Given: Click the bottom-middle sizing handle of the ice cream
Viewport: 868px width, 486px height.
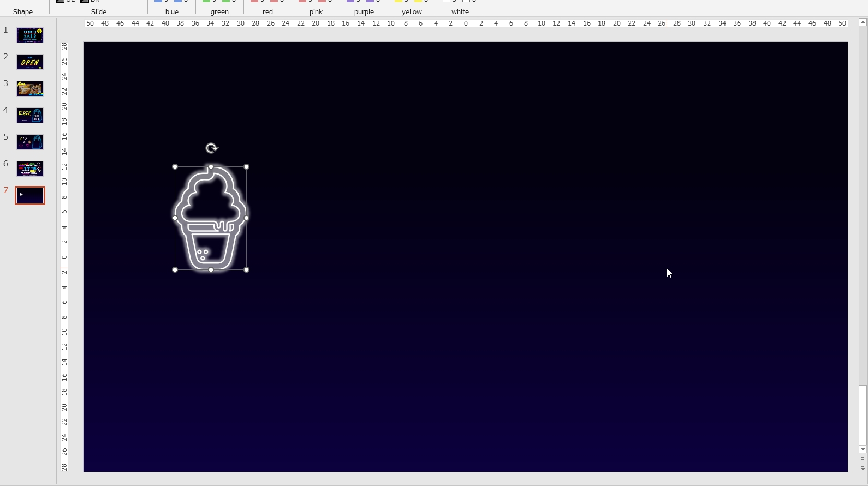Looking at the screenshot, I should pos(211,269).
